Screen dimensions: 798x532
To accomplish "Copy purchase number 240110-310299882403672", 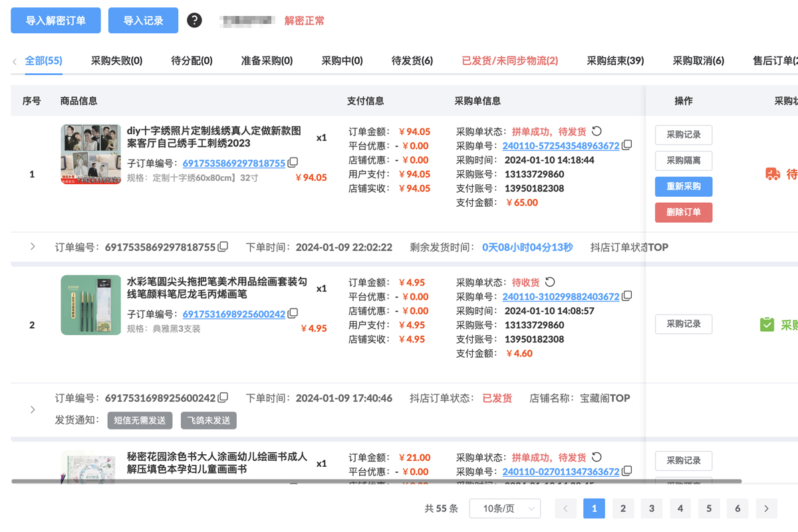I will click(x=627, y=297).
